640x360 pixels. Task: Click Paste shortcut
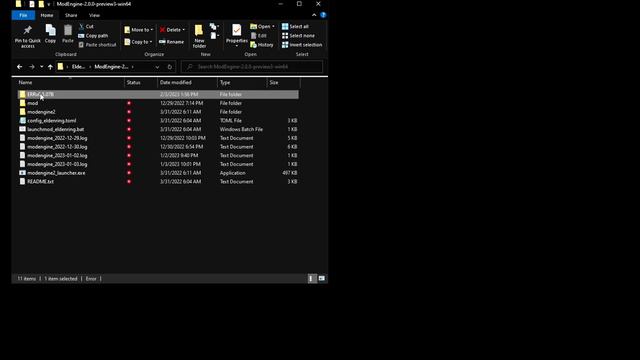pos(97,44)
